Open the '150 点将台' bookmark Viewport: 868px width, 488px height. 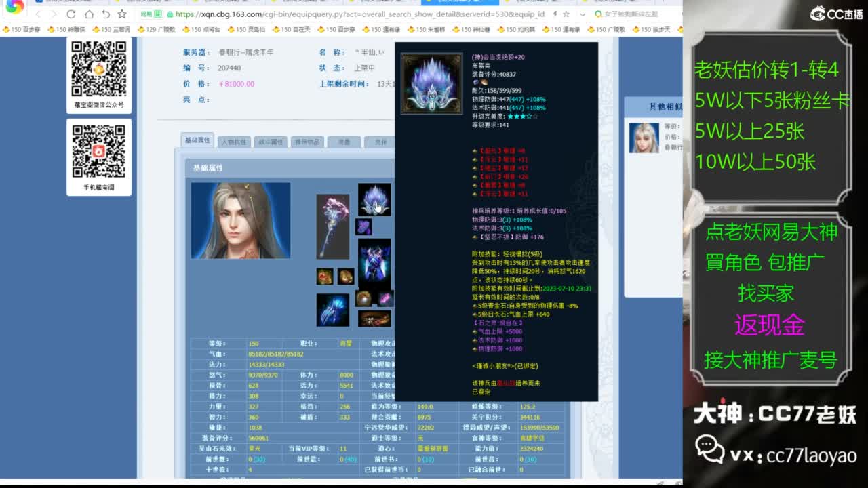pos(201,29)
